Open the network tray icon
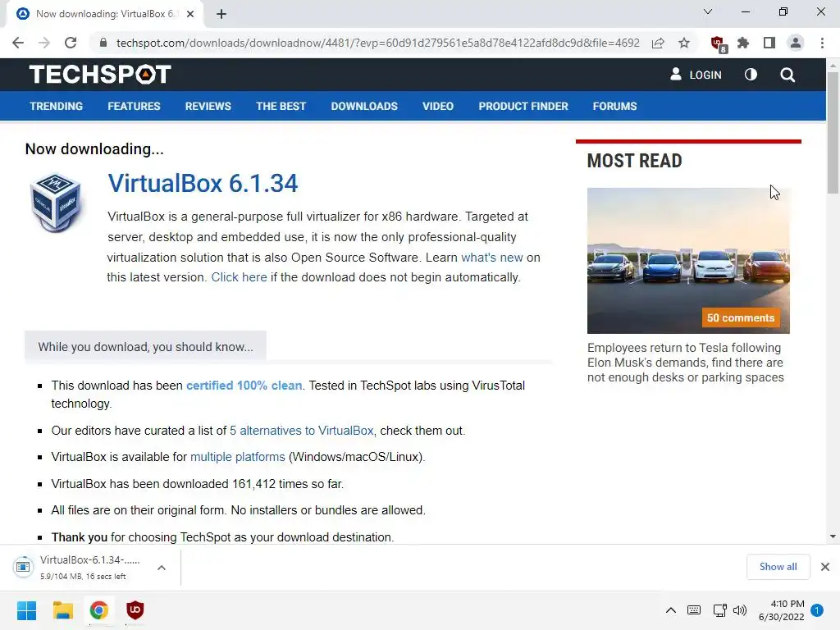 tap(719, 610)
